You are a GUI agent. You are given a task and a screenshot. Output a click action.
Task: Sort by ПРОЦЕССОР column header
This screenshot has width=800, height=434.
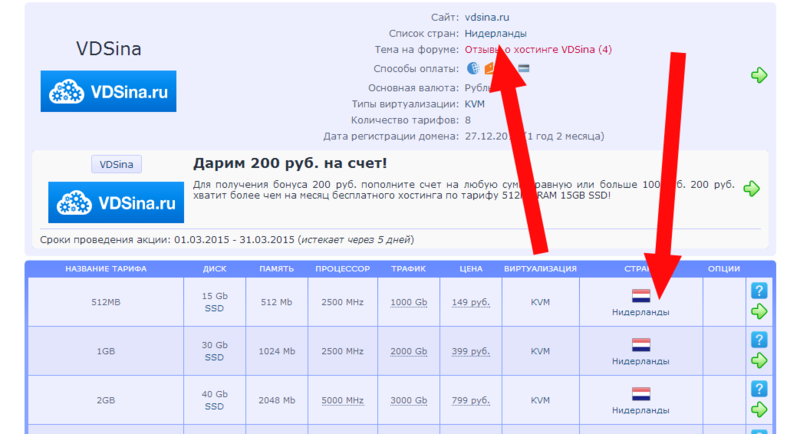coord(342,269)
